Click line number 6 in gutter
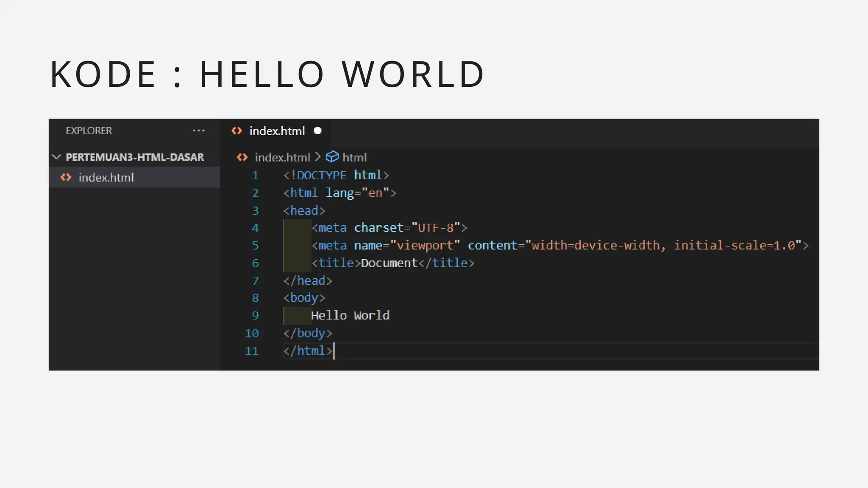The width and height of the screenshot is (868, 488). (x=255, y=263)
